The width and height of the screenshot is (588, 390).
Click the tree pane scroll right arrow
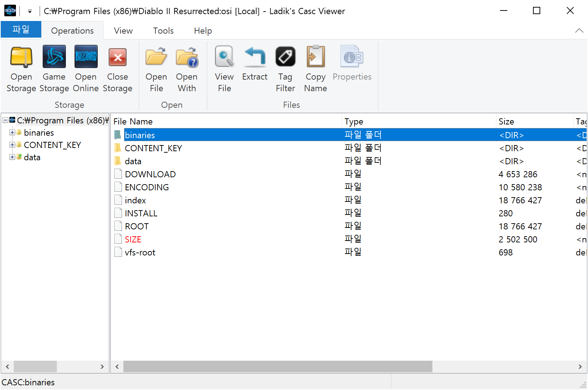click(102, 366)
